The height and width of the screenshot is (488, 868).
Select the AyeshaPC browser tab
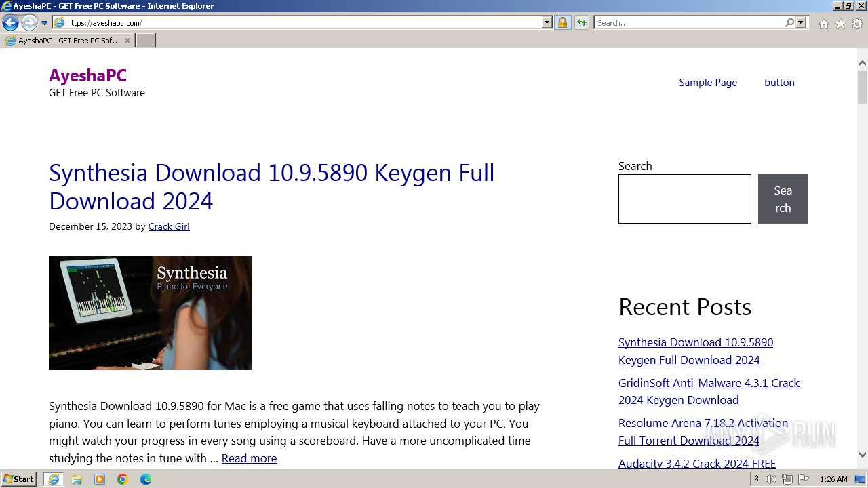pyautogui.click(x=67, y=41)
